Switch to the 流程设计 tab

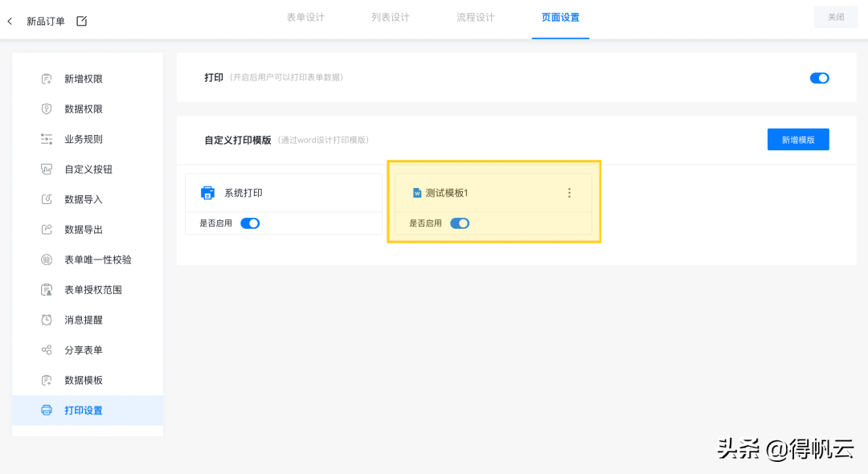[x=476, y=18]
